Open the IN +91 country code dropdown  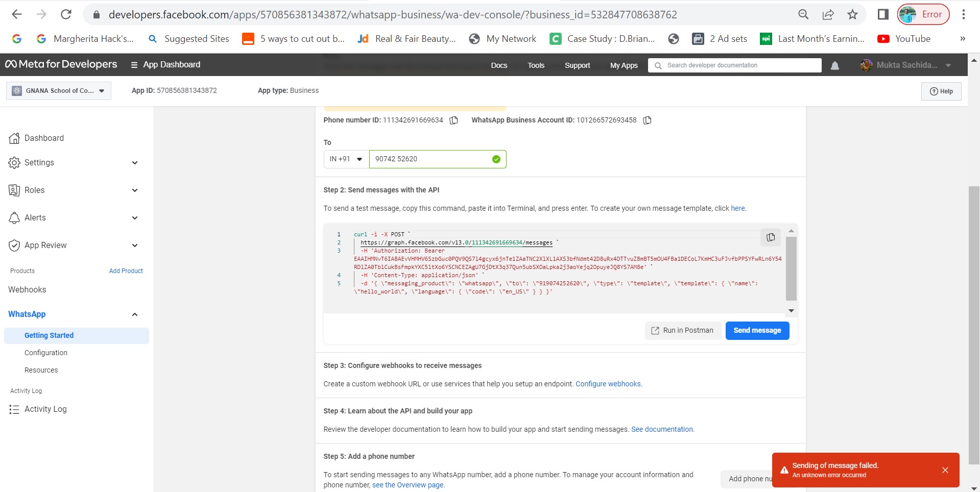coord(346,159)
